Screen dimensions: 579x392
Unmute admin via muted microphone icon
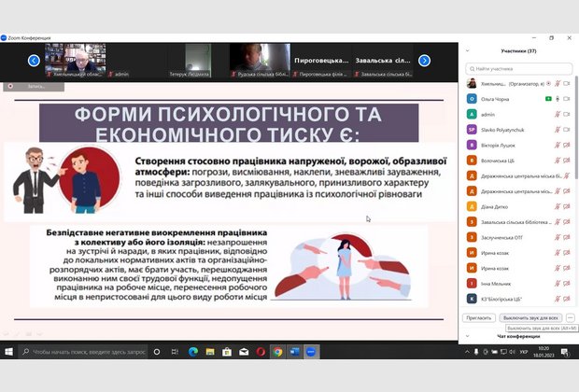coord(558,114)
